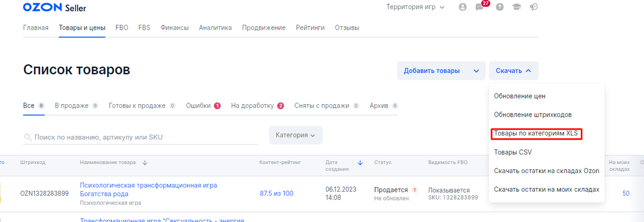This screenshot has width=644, height=222.
Task: Collapse the Скачать dropdown
Action: [x=514, y=71]
